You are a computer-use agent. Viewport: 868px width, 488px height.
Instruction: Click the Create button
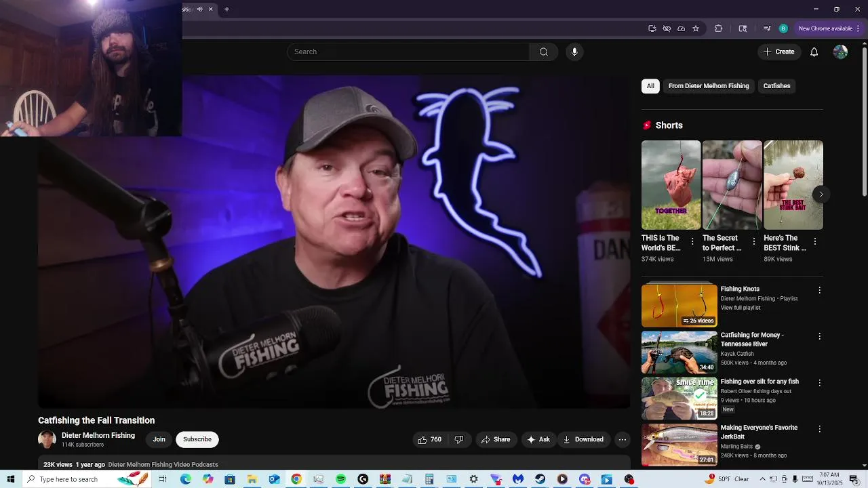tap(778, 52)
